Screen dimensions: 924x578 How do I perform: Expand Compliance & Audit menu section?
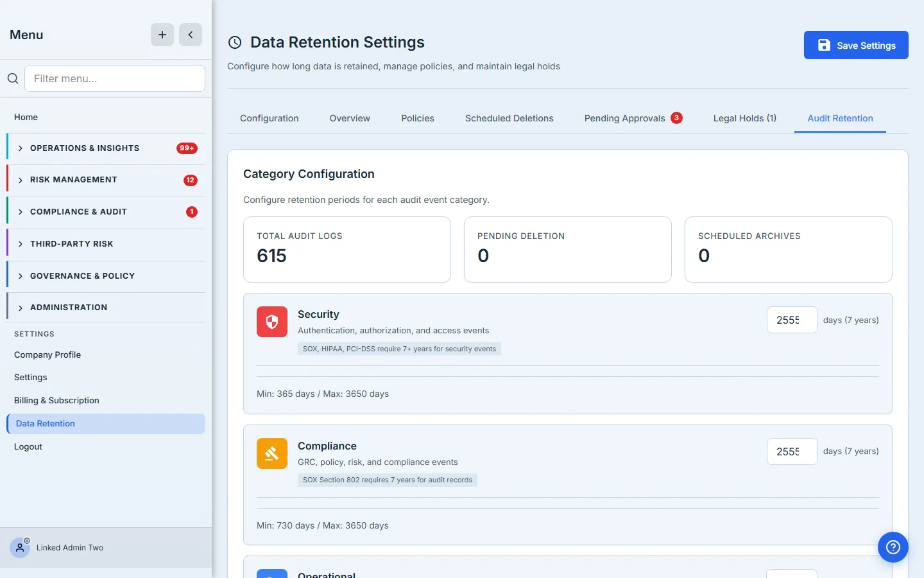(x=106, y=212)
